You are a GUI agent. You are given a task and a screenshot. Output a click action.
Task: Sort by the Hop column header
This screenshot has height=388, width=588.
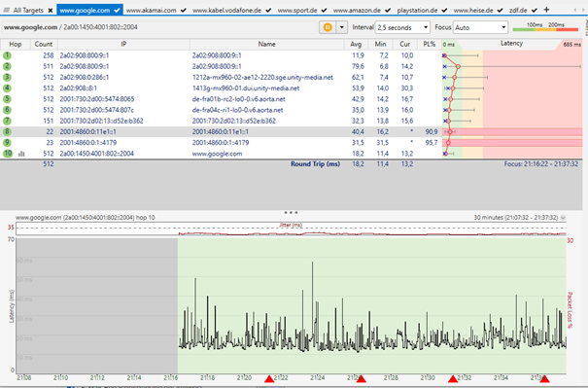16,45
